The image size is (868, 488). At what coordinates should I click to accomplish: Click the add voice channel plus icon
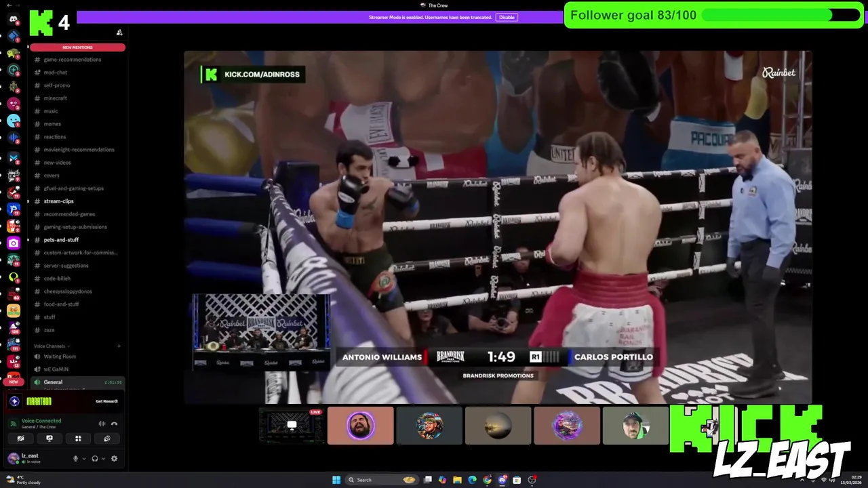click(119, 346)
